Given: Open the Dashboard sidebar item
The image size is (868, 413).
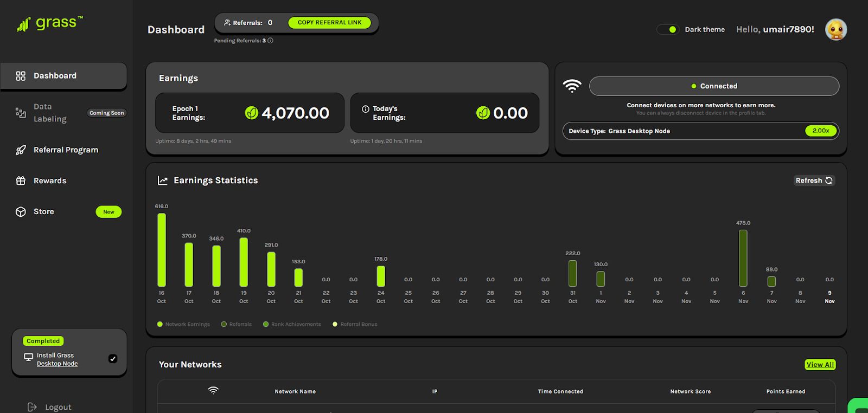Looking at the screenshot, I should [x=63, y=76].
